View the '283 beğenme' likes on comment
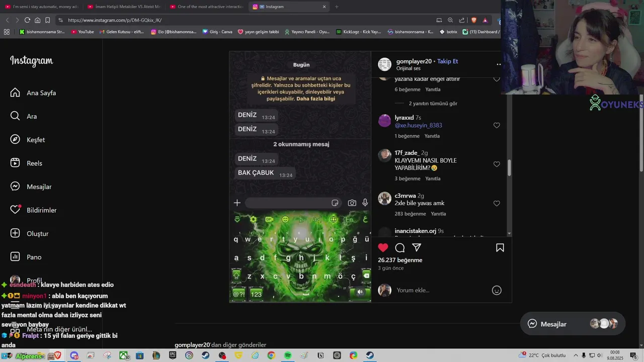The width and height of the screenshot is (644, 362). click(410, 214)
